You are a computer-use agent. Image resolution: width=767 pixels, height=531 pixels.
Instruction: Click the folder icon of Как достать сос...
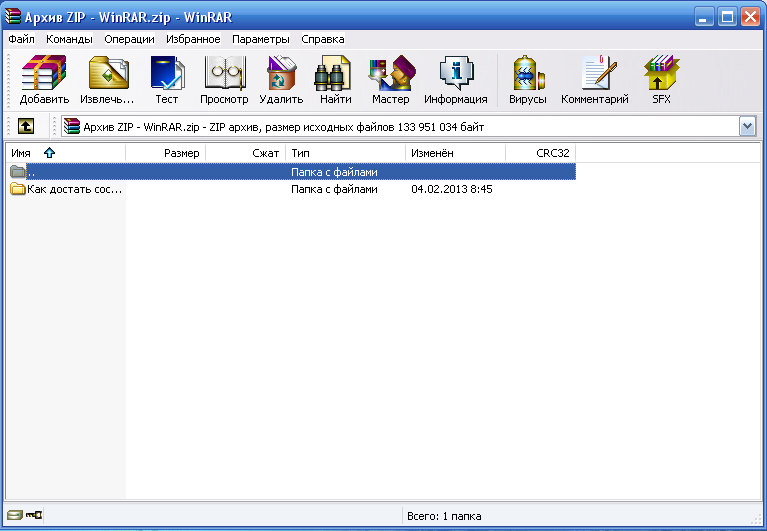18,189
